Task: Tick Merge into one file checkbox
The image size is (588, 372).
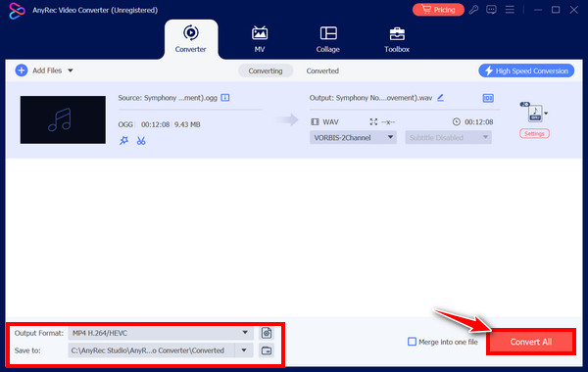Action: point(412,342)
